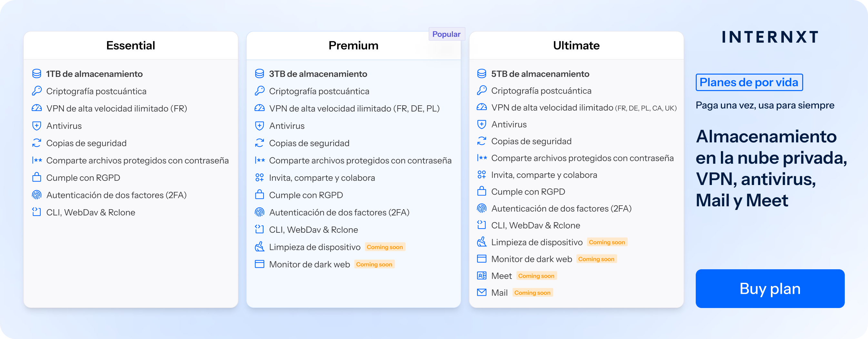The width and height of the screenshot is (868, 339).
Task: Click the Mail envelope icon in Ultimate
Action: click(x=482, y=292)
